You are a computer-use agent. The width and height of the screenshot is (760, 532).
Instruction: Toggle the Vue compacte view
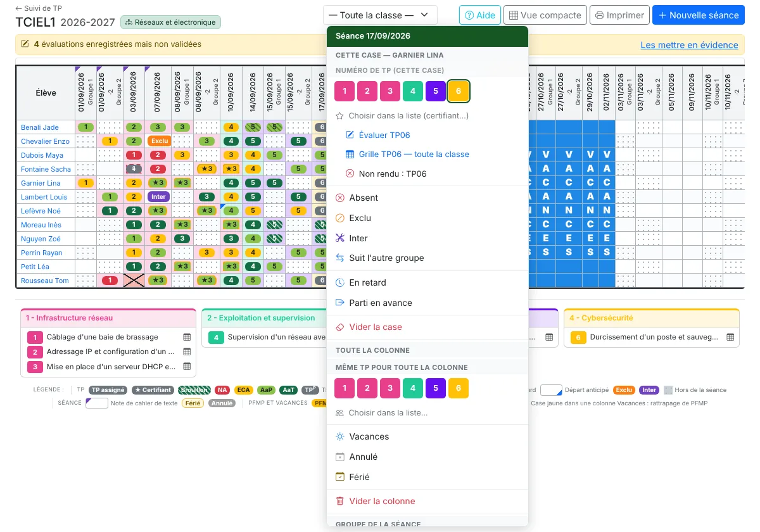point(545,15)
